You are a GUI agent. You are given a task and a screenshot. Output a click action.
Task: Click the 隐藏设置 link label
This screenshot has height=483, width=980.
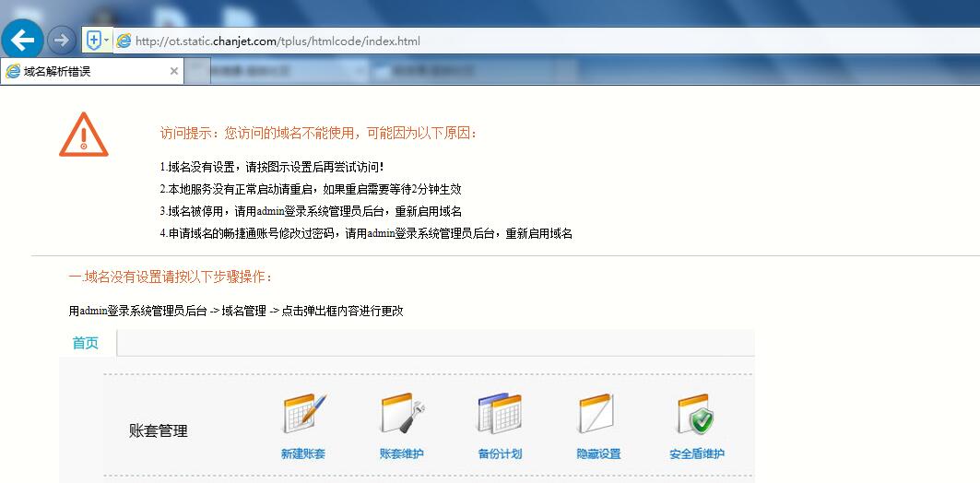[598, 454]
